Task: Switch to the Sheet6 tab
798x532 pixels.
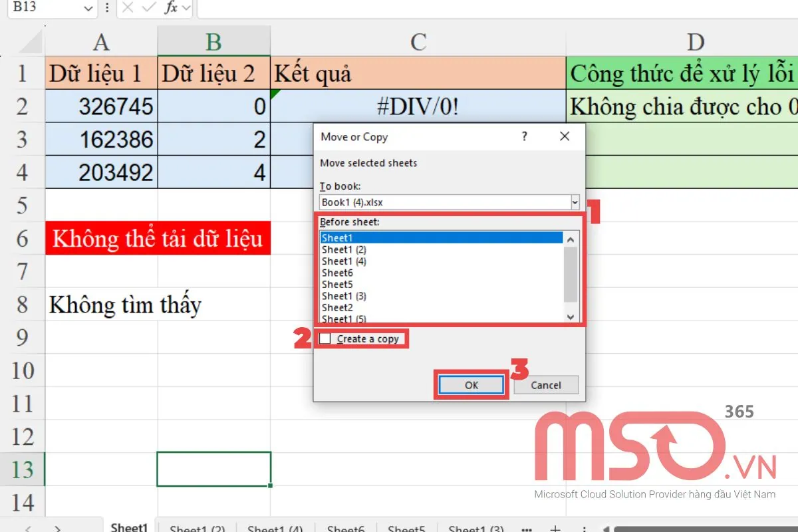Action: click(346, 527)
